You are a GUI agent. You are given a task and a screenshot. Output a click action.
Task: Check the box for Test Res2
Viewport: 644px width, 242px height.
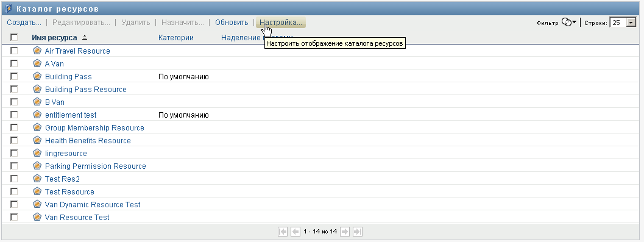15,179
